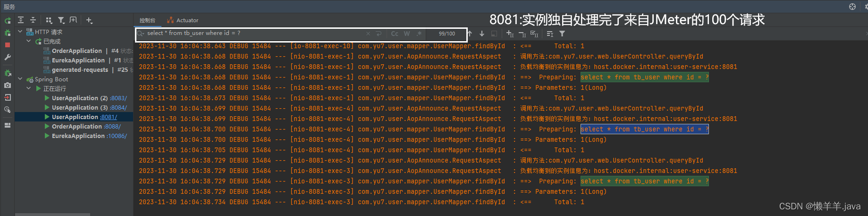Screen dimensions: 868x216
Task: Stop the running service with red square
Action: click(x=8, y=45)
